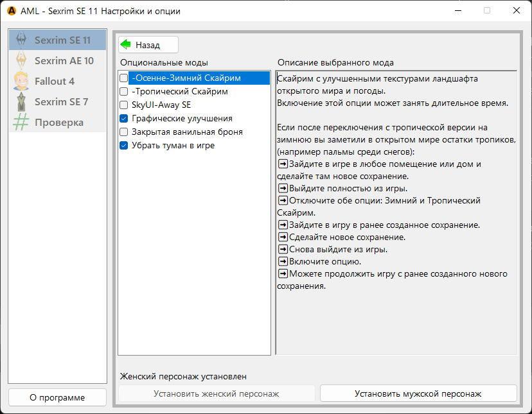Uncheck Графические улучшения checkbox
The height and width of the screenshot is (414, 532).
point(124,119)
